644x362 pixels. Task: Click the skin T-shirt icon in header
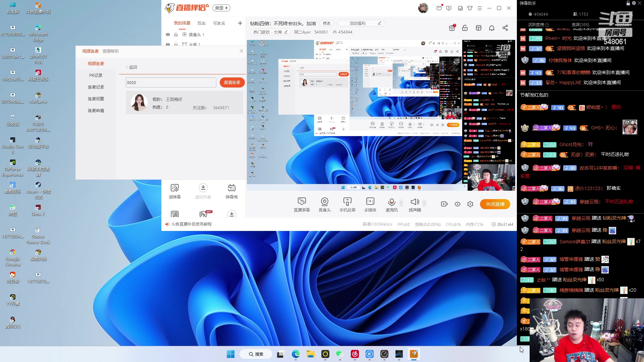[470, 8]
